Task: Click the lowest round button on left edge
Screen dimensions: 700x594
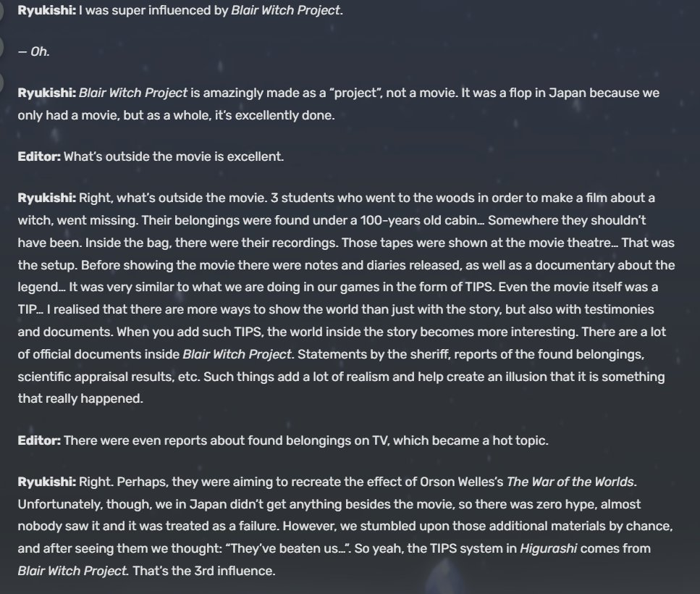Action: [x=1, y=82]
